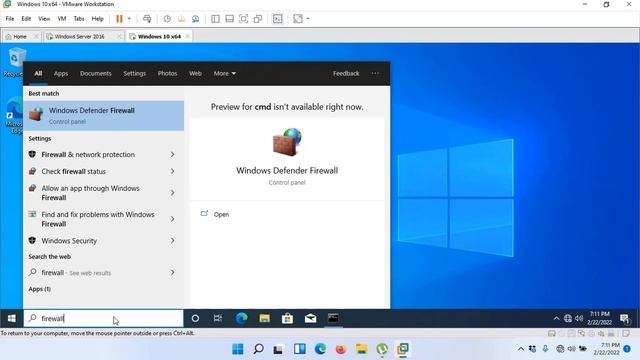Click the revert to snapshot icon
640x360 pixels.
click(181, 19)
